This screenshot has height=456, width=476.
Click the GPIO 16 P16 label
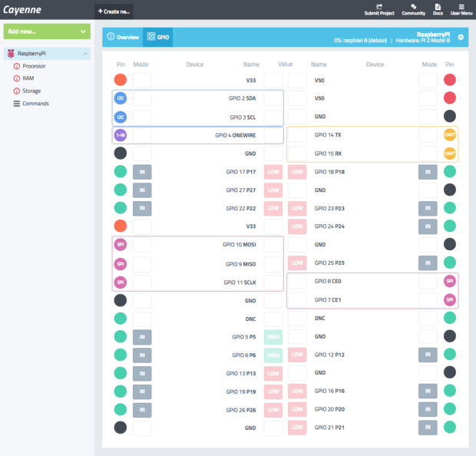[x=329, y=391]
